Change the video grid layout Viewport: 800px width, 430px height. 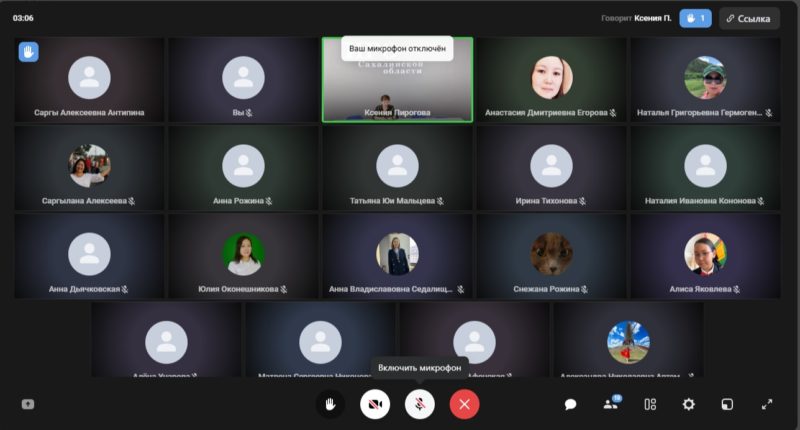[650, 404]
